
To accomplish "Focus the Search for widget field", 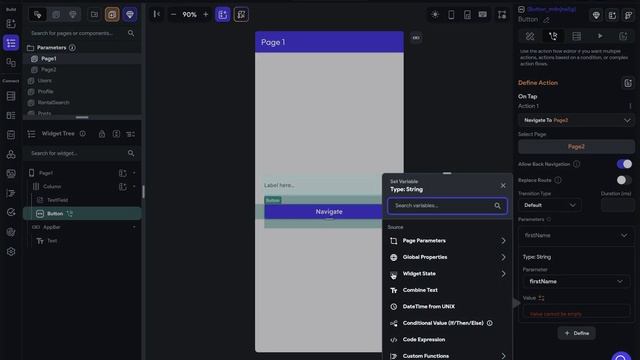I will (82, 153).
